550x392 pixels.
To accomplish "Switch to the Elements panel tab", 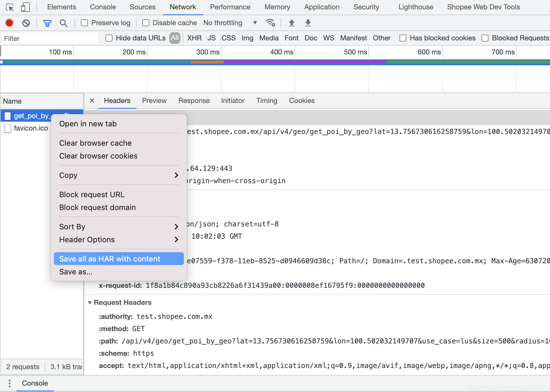I will 62,7.
